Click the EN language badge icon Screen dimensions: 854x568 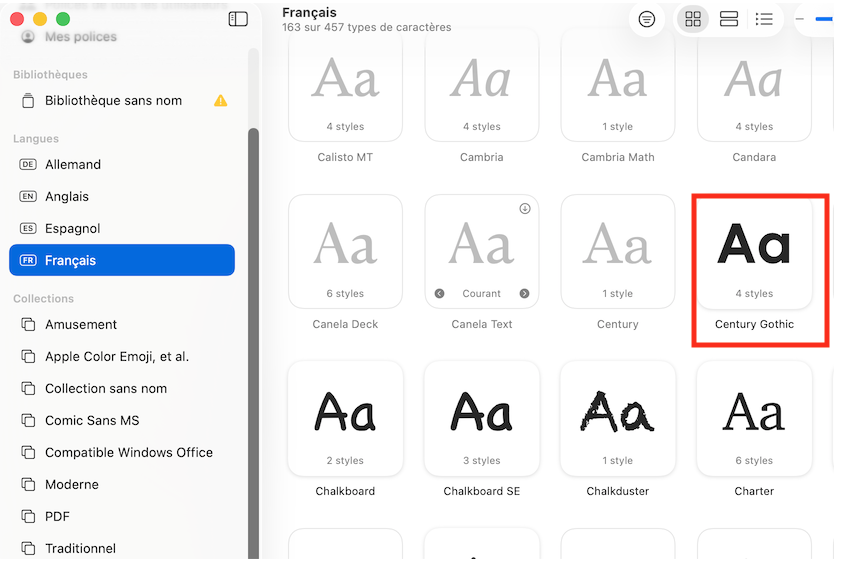point(28,197)
